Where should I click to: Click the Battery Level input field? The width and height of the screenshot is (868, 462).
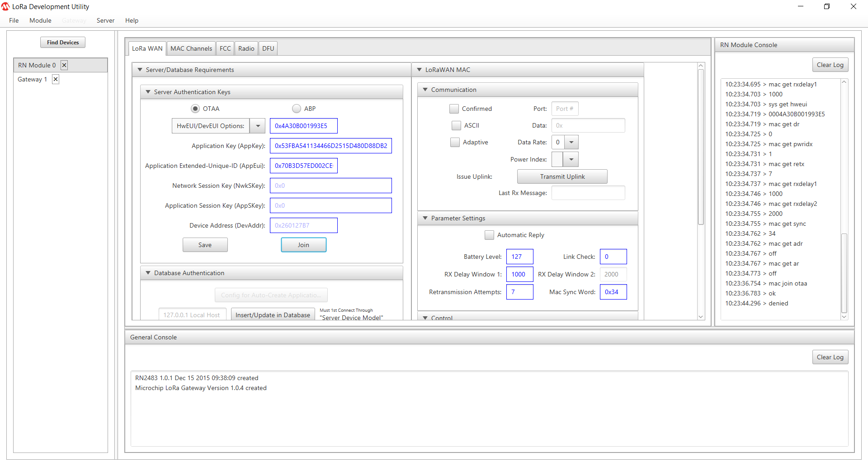point(519,257)
